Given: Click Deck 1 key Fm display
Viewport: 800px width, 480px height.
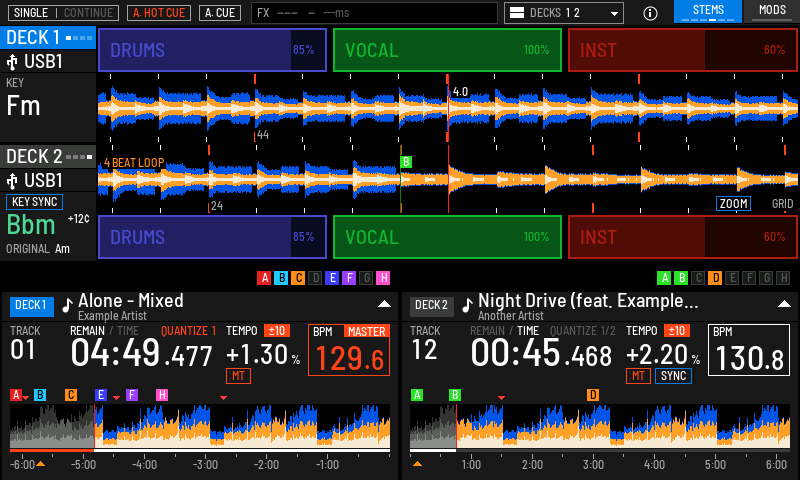Looking at the screenshot, I should click(x=23, y=106).
